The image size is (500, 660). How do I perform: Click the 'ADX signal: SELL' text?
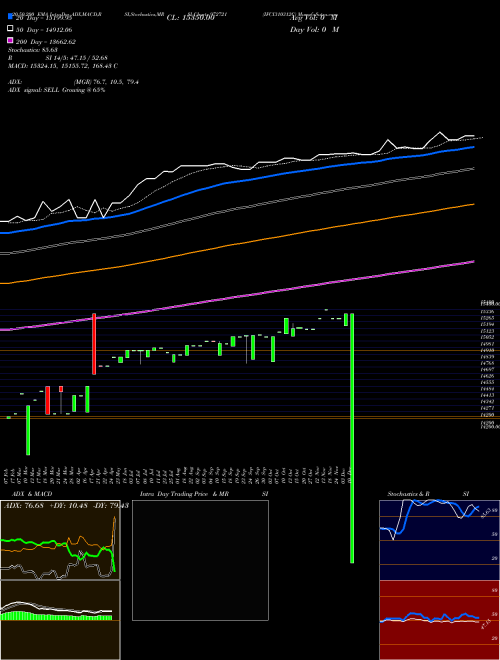[x=34, y=90]
